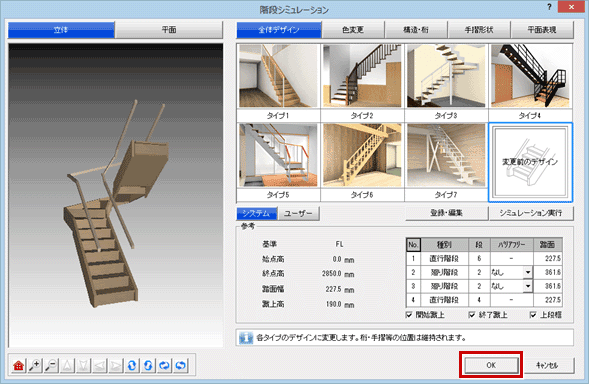Click the right arrow view-pan icon

tap(116, 365)
